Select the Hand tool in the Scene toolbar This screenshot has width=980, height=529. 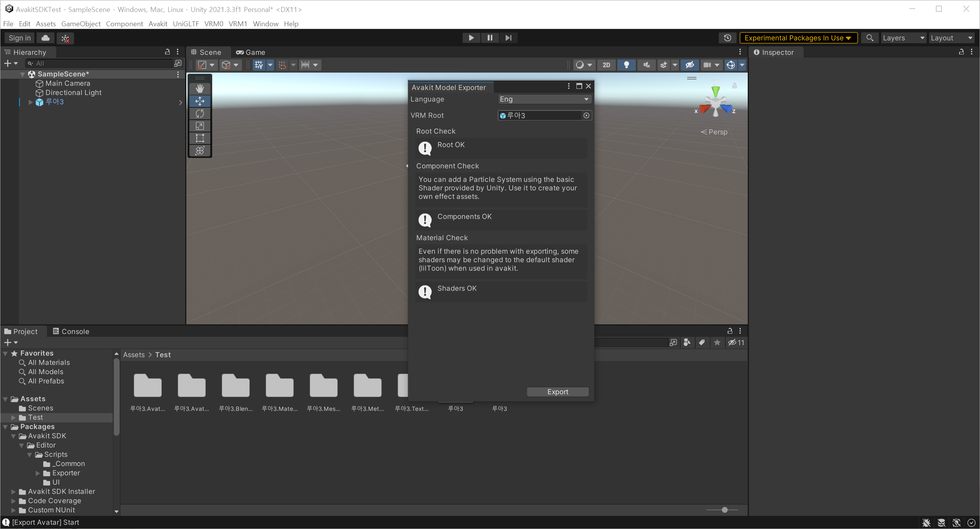point(199,88)
